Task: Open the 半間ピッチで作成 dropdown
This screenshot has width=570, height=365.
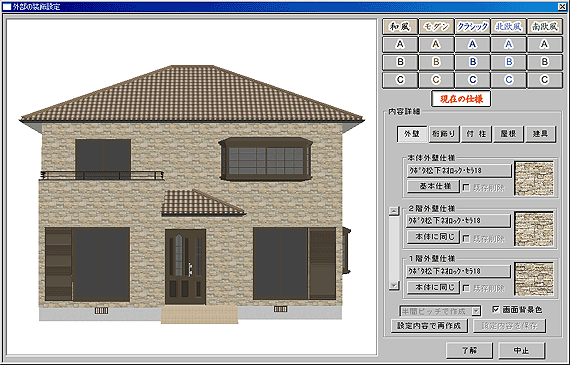Action: (x=475, y=311)
